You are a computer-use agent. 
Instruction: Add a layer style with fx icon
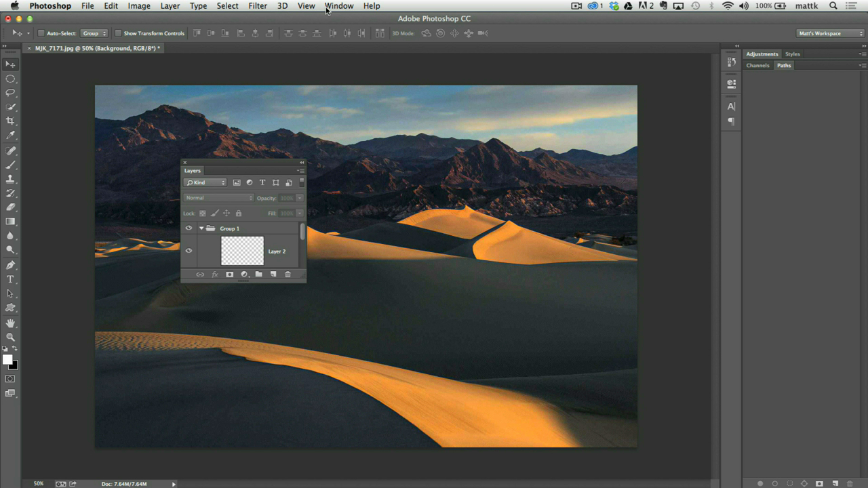(x=215, y=274)
